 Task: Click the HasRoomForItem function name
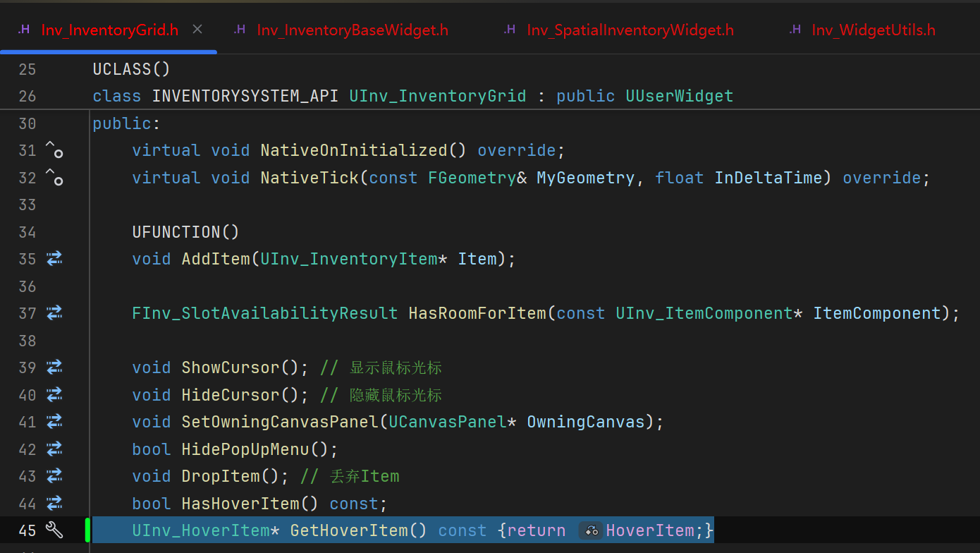(x=477, y=313)
